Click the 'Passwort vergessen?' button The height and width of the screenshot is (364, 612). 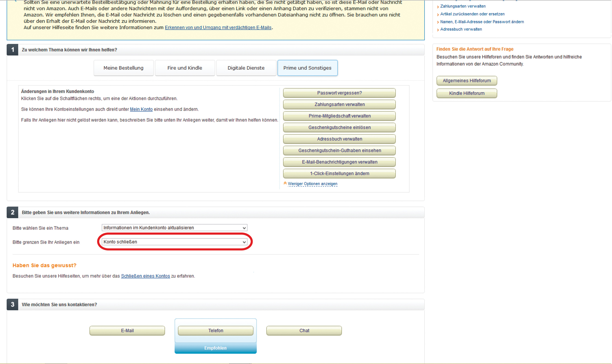[x=339, y=93]
